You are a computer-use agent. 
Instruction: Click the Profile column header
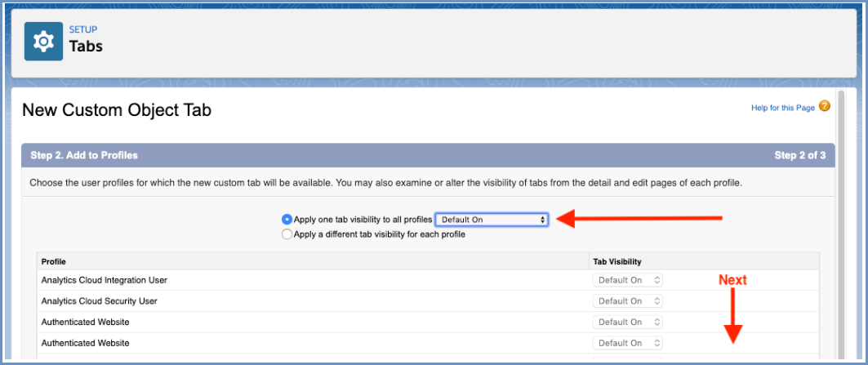(x=54, y=261)
